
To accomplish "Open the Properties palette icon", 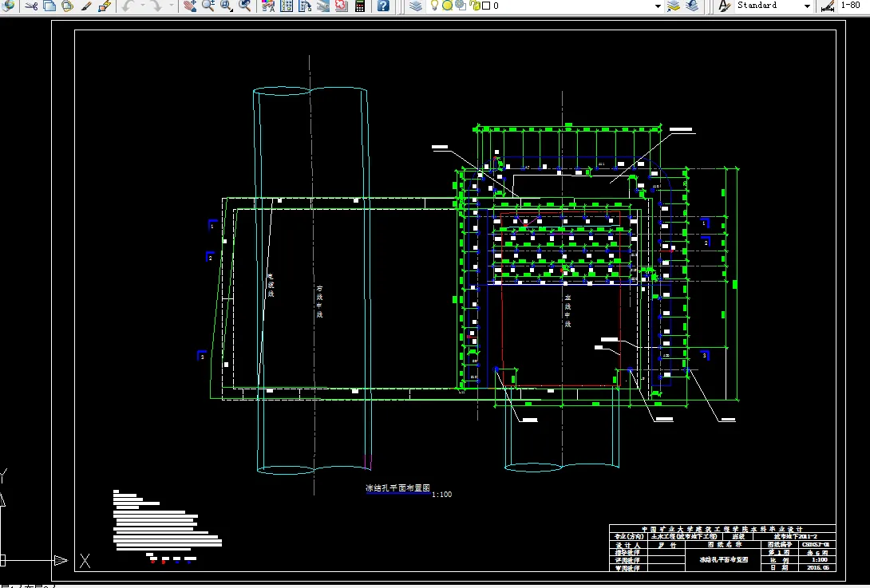I will click(268, 6).
